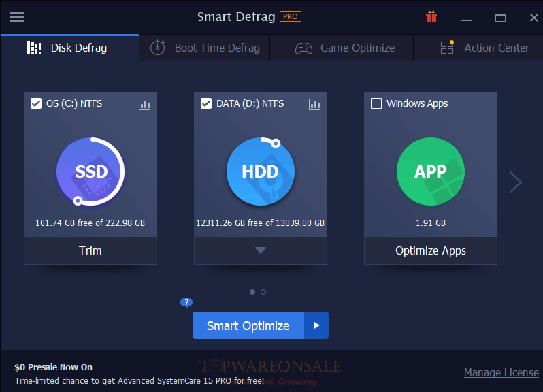Select the second page indicator dot
Image resolution: width=543 pixels, height=392 pixels.
pyautogui.click(x=263, y=292)
